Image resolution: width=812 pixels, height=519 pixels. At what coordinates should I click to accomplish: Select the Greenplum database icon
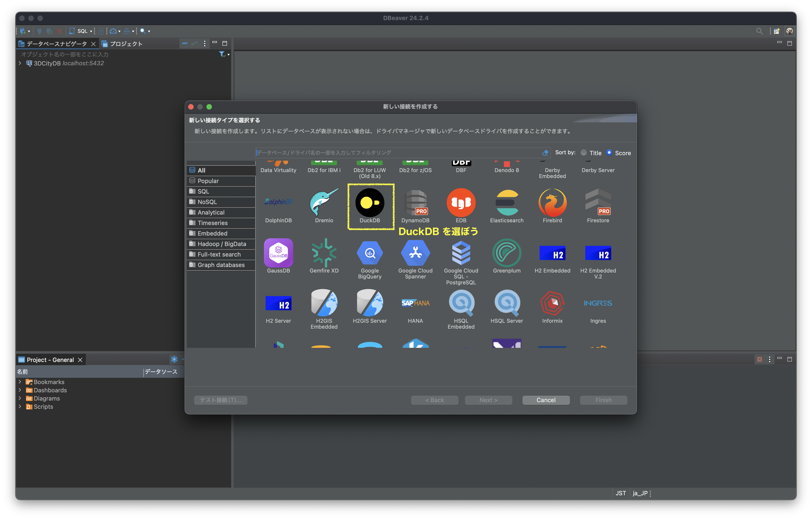tap(506, 253)
